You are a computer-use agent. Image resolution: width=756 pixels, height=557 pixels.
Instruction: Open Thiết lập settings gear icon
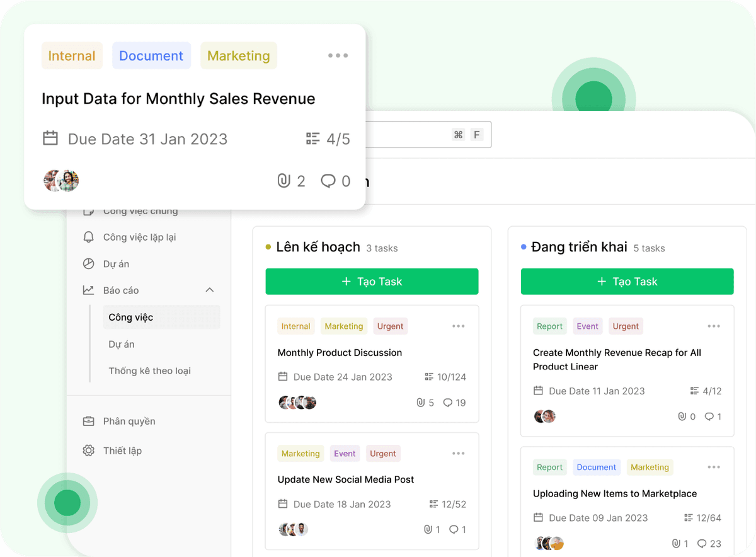coord(89,451)
